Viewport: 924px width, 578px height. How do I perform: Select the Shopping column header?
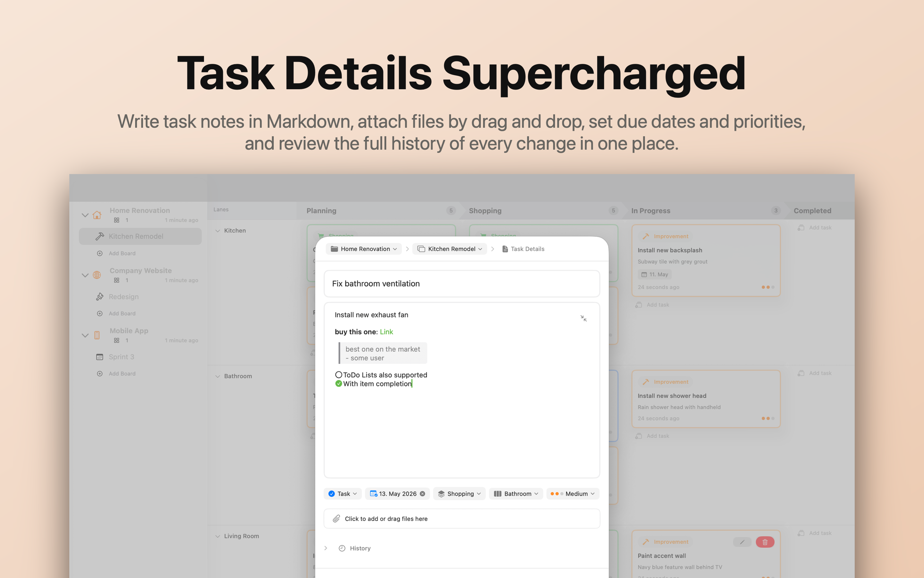485,211
